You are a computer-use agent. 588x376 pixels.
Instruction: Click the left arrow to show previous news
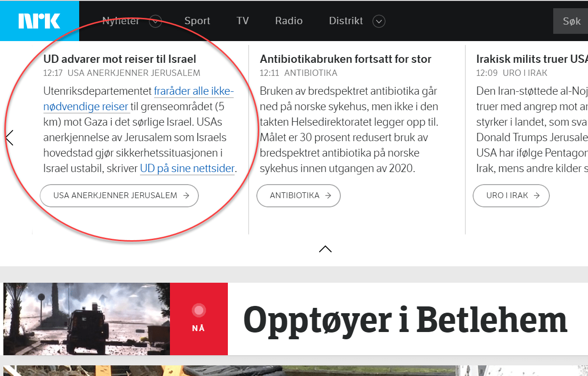tap(10, 138)
